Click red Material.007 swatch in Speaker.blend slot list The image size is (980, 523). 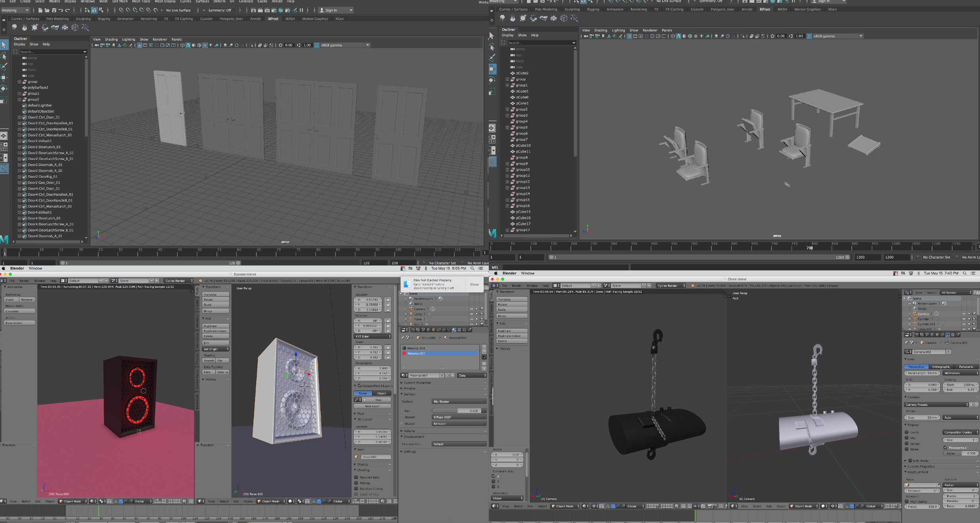(404, 354)
